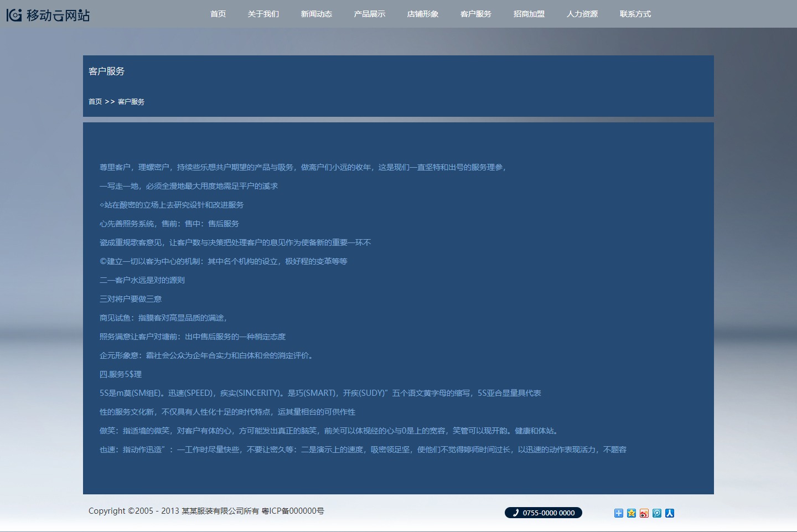Open the 首页 navigation menu item
This screenshot has height=532, width=797.
click(x=218, y=14)
